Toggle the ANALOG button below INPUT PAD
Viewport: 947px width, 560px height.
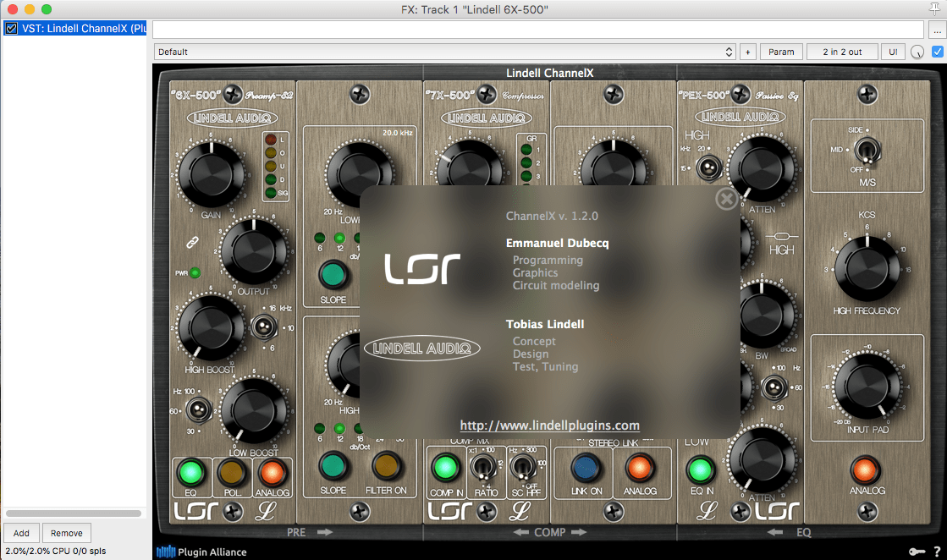point(866,470)
